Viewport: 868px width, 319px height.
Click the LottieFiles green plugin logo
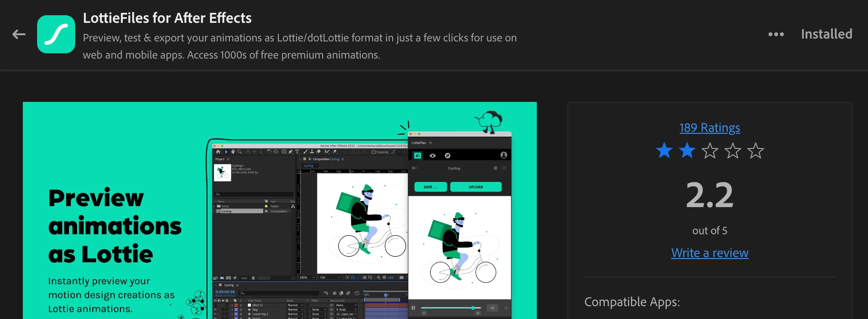(56, 34)
